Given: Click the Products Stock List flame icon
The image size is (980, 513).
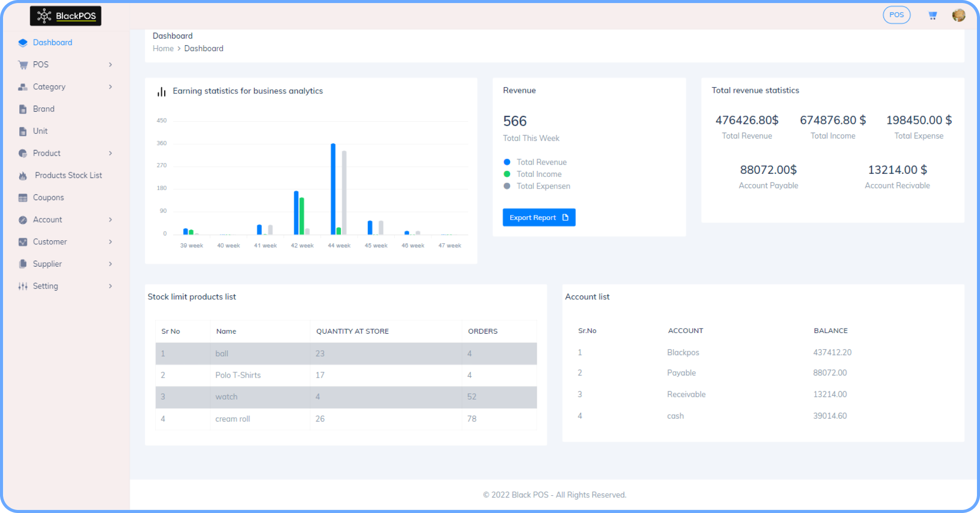Looking at the screenshot, I should click(23, 175).
